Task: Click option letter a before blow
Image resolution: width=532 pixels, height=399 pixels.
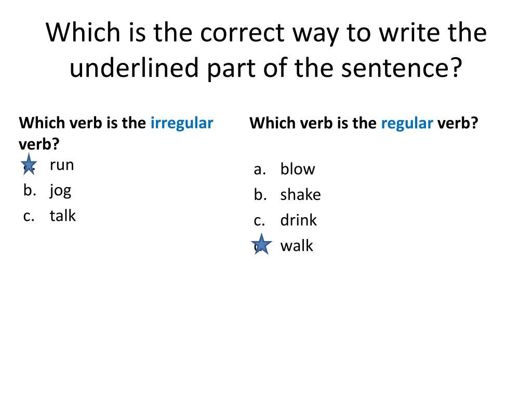Action: [x=260, y=169]
